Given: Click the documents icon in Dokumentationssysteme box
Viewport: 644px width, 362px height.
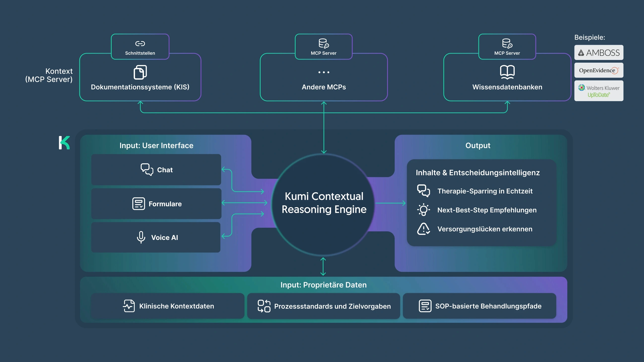Looking at the screenshot, I should coord(140,72).
